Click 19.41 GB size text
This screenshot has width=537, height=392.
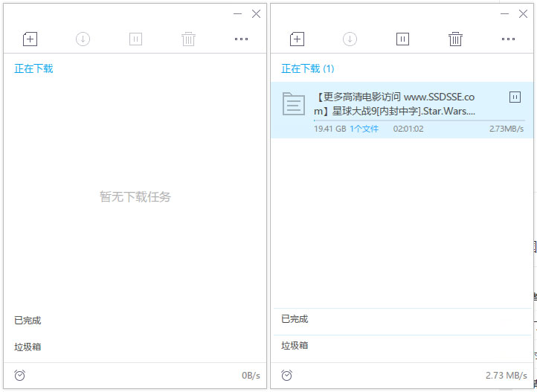(x=329, y=129)
